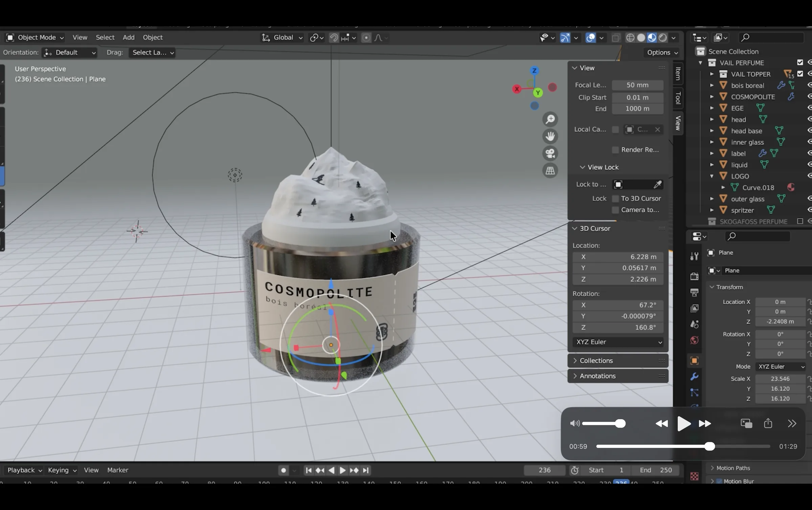Open XYZ Euler cursor rotation dropdown

618,342
